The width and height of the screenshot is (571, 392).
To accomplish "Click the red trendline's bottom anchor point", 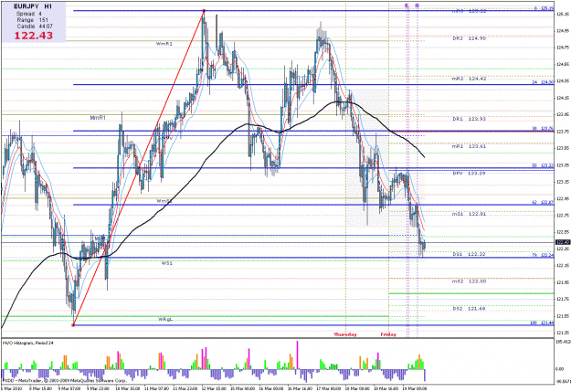I will [73, 325].
